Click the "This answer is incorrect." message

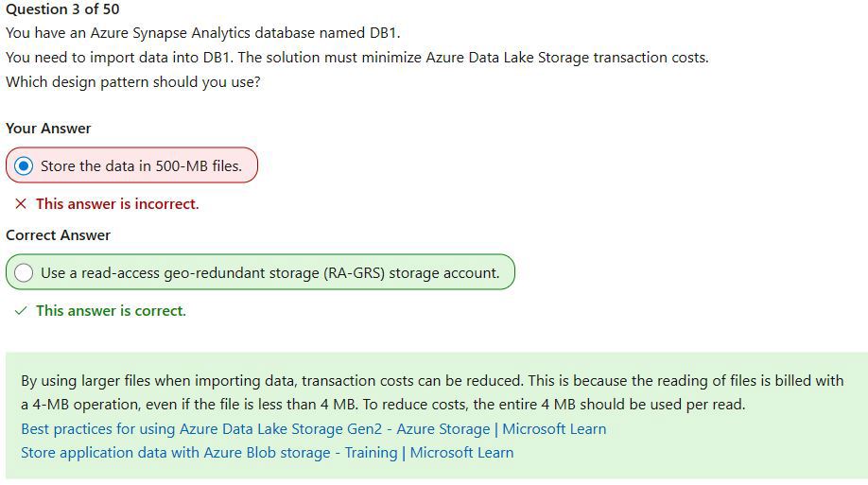[x=117, y=204]
